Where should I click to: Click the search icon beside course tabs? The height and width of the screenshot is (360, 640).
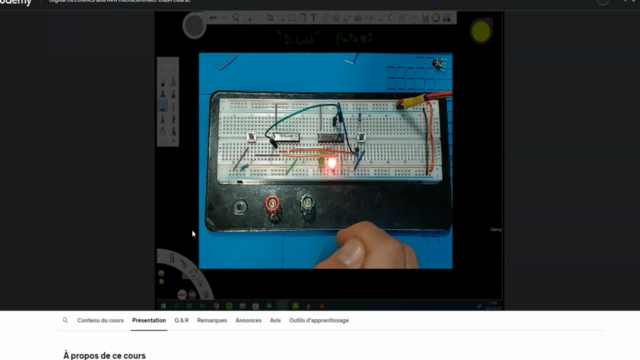click(x=65, y=320)
